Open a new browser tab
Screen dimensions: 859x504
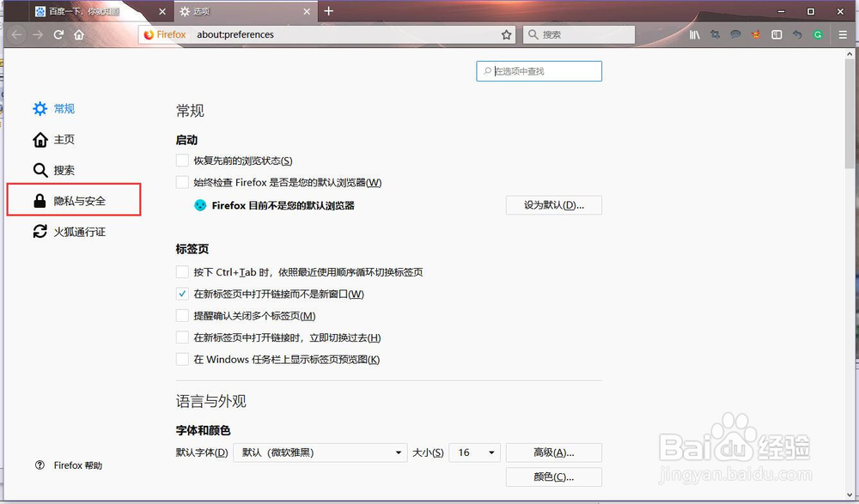click(328, 11)
